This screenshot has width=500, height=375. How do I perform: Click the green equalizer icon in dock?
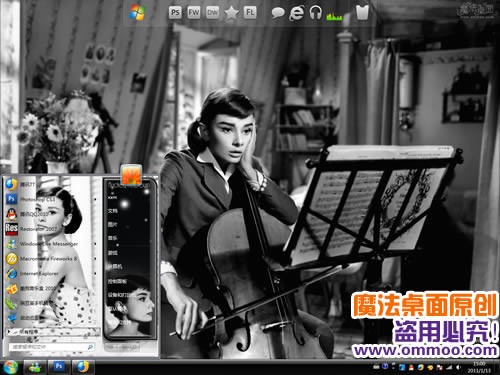point(334,16)
